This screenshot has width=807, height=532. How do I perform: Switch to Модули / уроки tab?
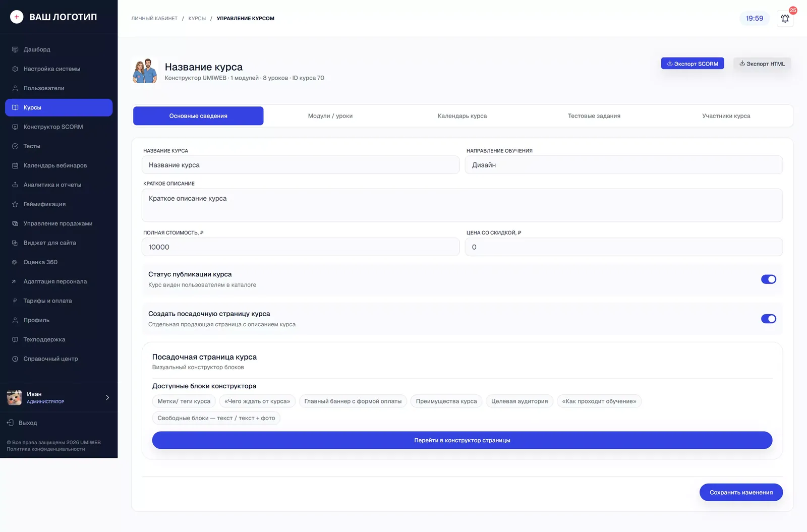[330, 116]
